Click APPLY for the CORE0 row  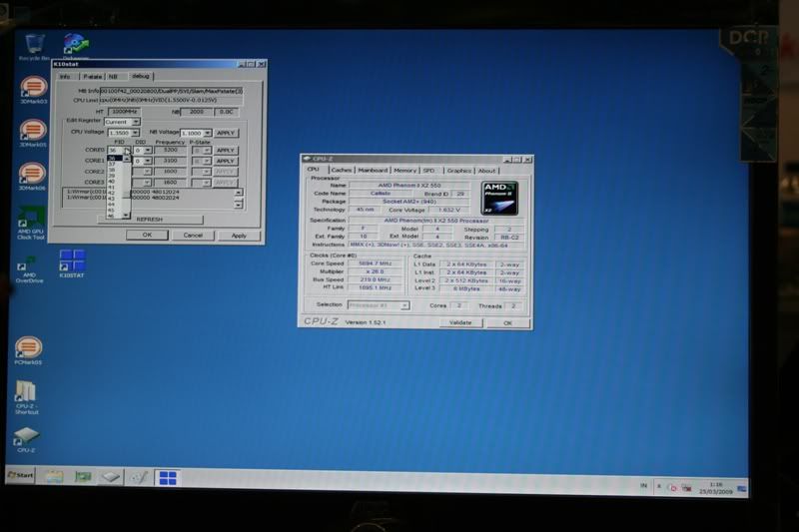[x=226, y=151]
